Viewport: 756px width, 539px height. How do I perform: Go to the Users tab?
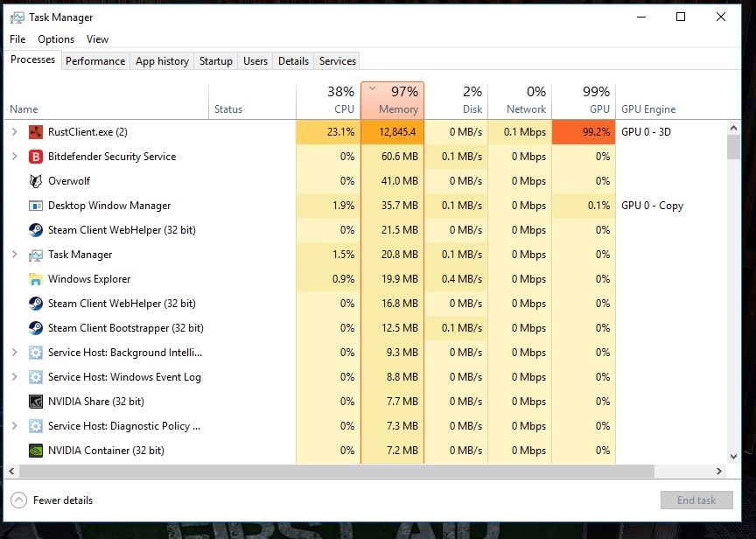[x=255, y=61]
